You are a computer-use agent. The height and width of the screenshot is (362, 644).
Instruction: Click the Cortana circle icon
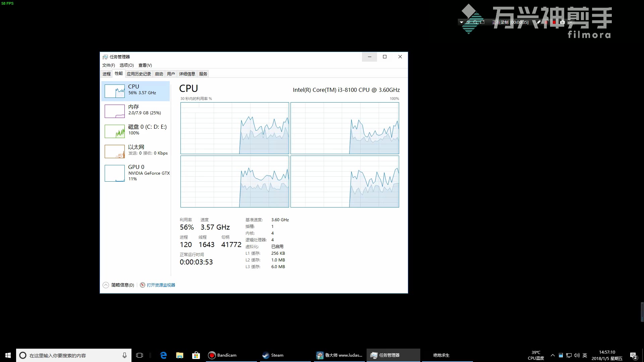tap(23, 355)
